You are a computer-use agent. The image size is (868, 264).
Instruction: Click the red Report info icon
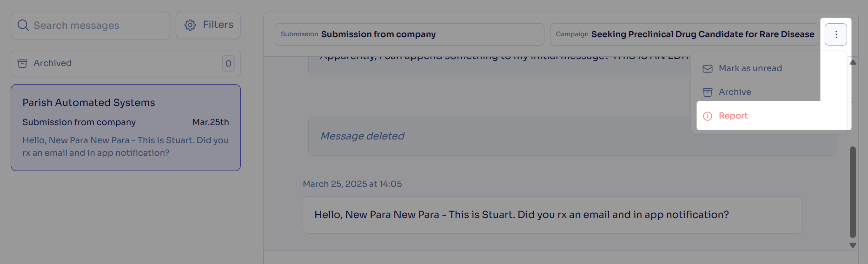708,116
